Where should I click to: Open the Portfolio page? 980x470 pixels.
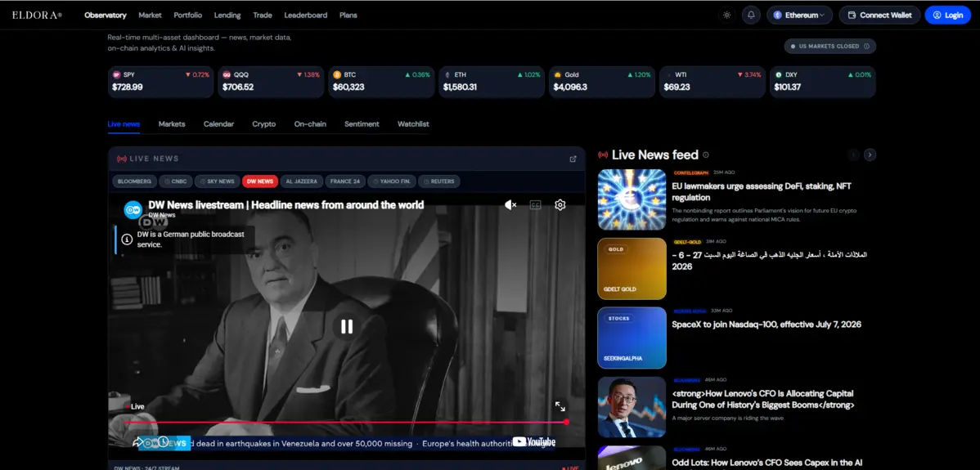coord(187,15)
